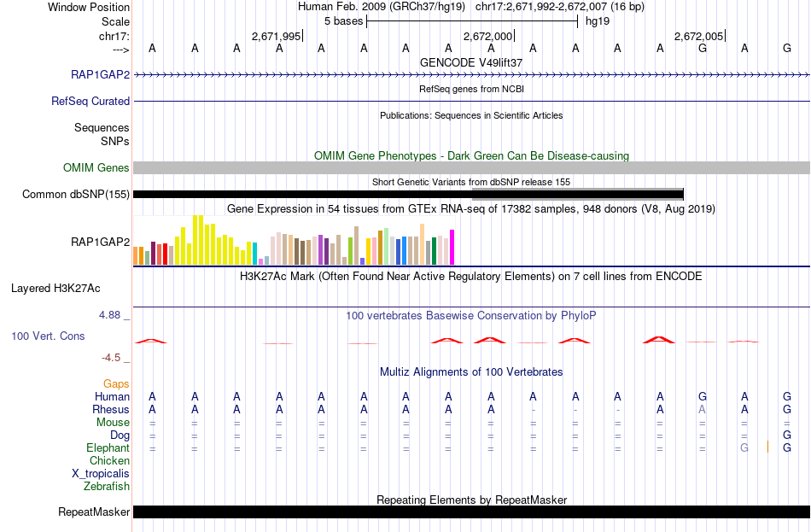Click the Sequences track label
This screenshot has height=532, width=811.
tap(102, 127)
